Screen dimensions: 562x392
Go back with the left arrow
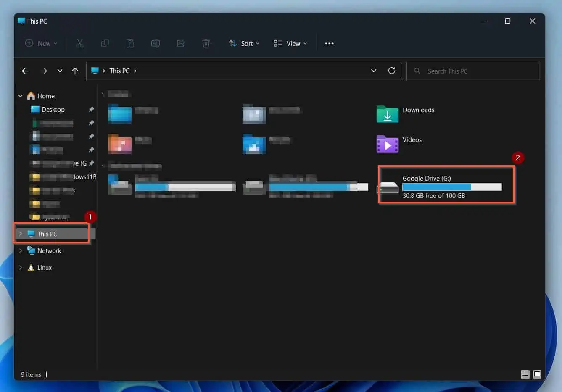25,71
